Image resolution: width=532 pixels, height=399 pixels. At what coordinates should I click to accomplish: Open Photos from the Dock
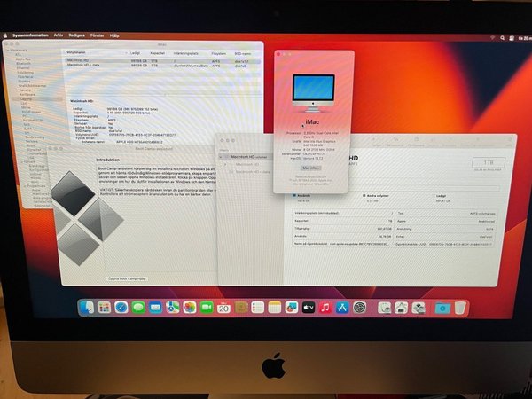[x=190, y=308]
